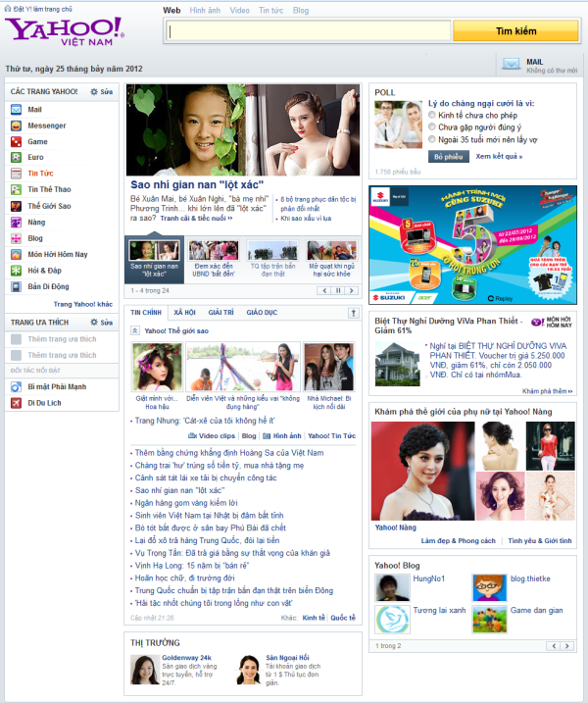Switch to the Hình ảnh search tab
This screenshot has height=703, width=588.
tap(205, 11)
